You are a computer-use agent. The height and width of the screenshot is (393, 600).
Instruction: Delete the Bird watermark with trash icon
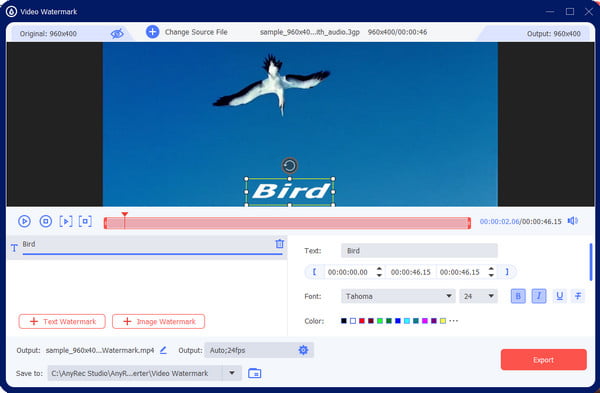click(x=280, y=244)
